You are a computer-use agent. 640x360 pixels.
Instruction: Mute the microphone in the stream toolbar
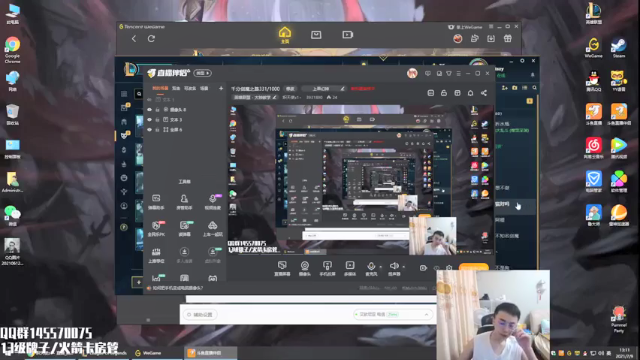(x=371, y=269)
